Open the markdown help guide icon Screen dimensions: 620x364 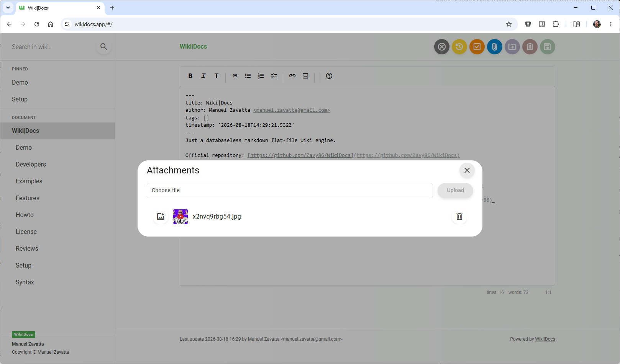[329, 76]
